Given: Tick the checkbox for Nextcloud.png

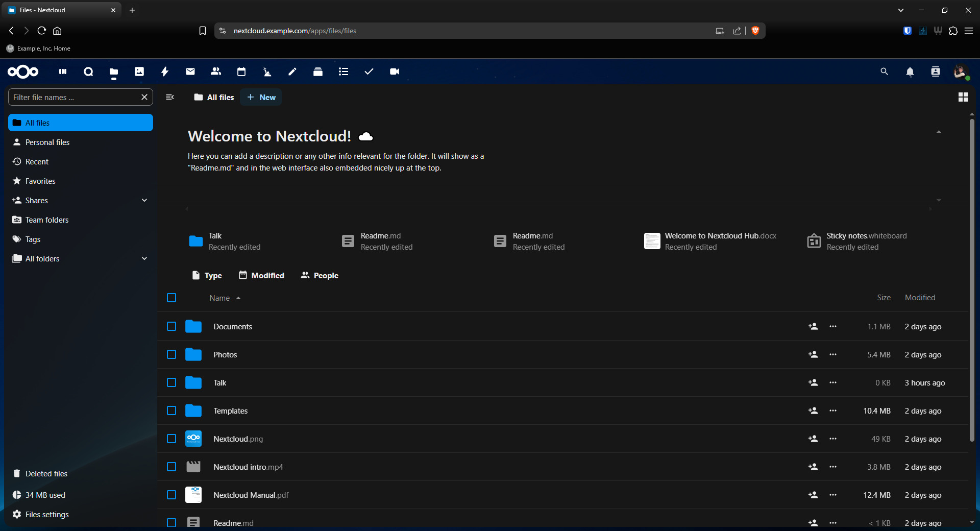Looking at the screenshot, I should click(x=171, y=439).
